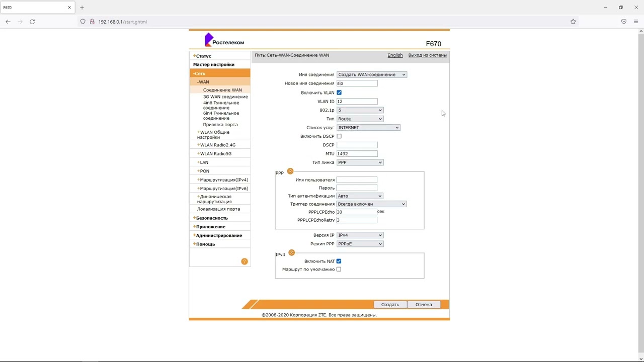Screen dimensions: 644x362
Task: Collapse the WAN submenu
Action: (203, 82)
